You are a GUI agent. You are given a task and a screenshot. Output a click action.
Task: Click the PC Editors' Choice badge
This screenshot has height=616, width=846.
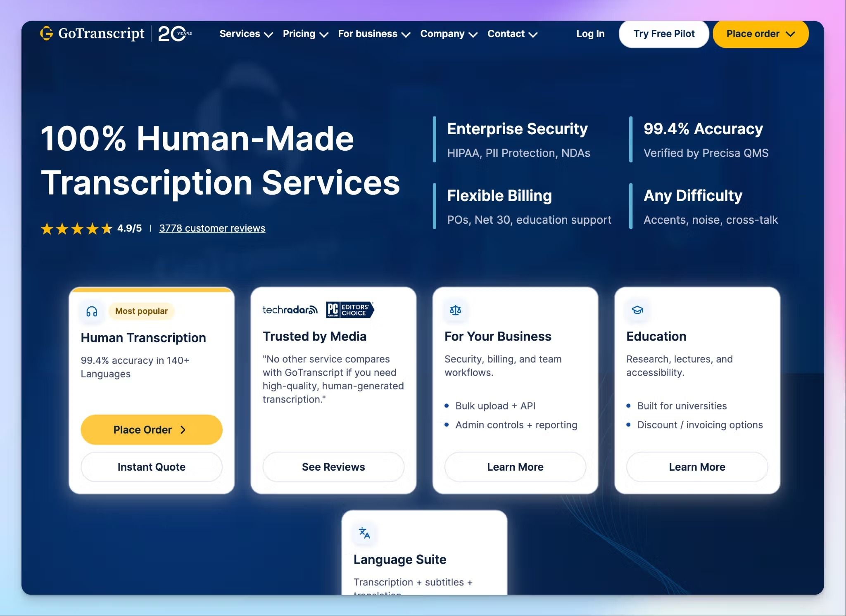click(x=350, y=310)
